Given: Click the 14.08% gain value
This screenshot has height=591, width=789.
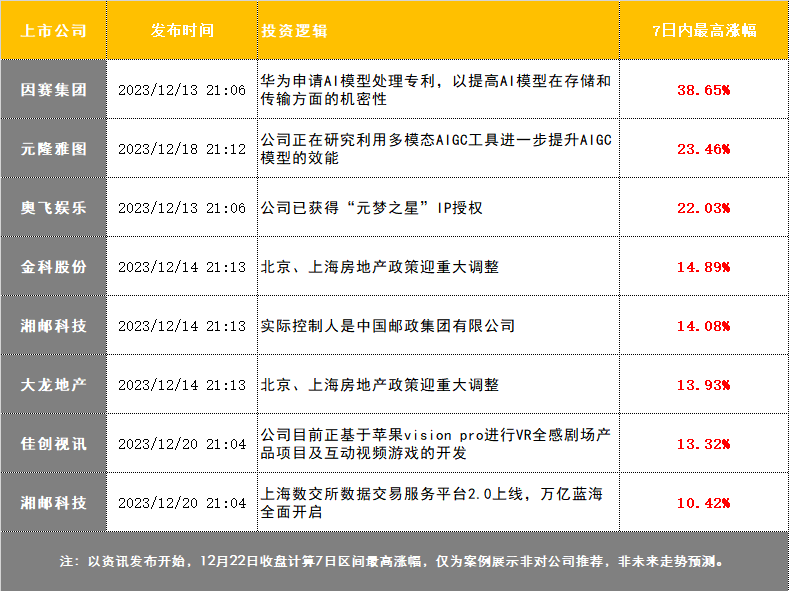Looking at the screenshot, I should [x=703, y=326].
